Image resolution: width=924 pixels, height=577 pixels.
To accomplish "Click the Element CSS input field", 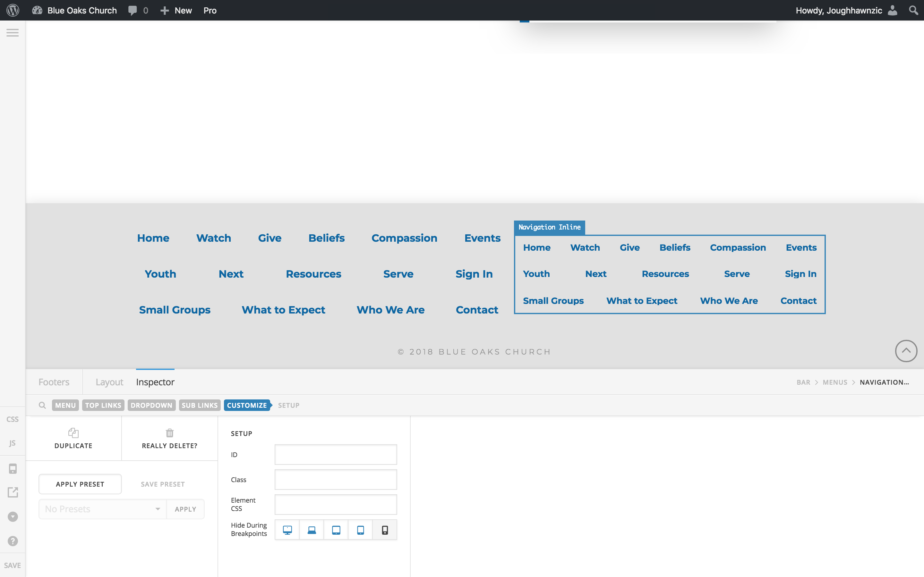I will tap(336, 505).
